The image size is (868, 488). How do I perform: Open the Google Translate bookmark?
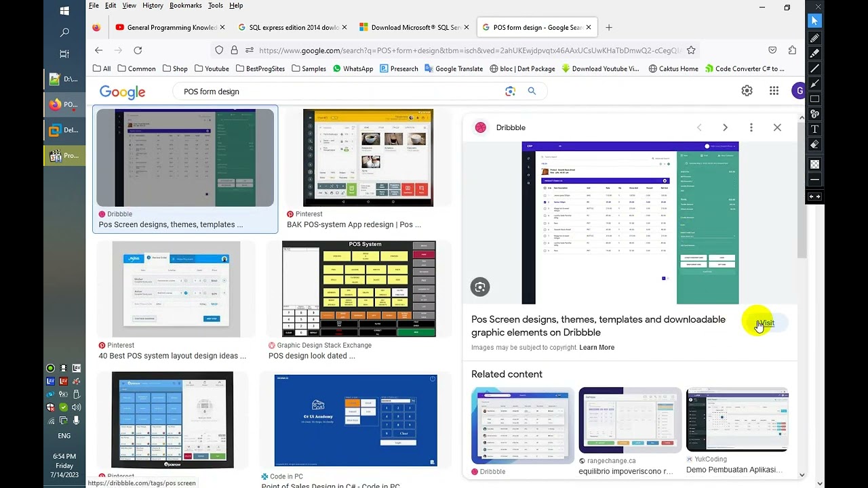(454, 68)
